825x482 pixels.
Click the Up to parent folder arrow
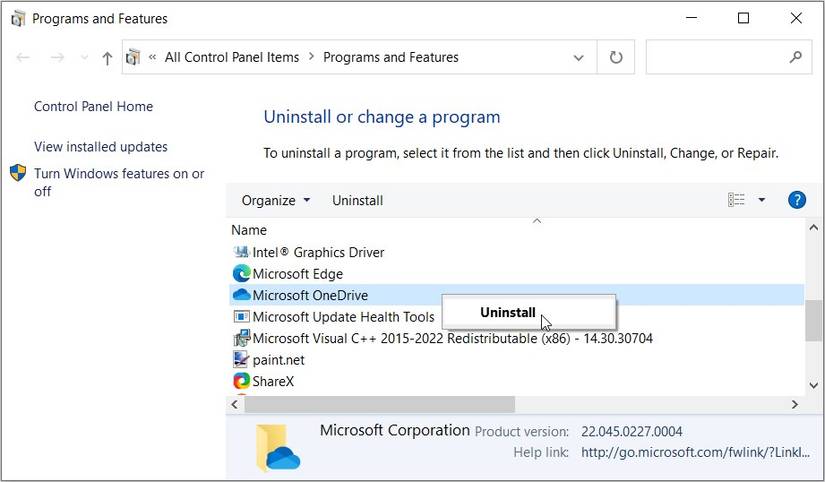(x=107, y=58)
